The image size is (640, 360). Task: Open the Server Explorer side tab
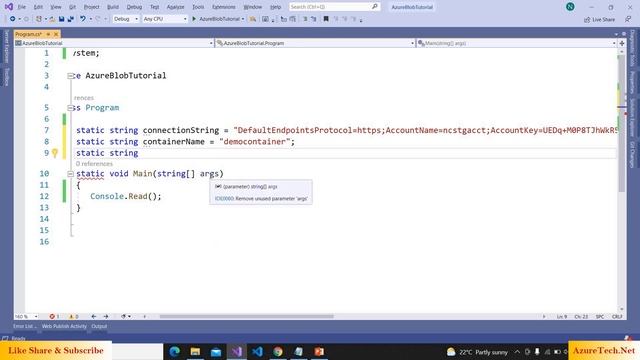[6, 47]
